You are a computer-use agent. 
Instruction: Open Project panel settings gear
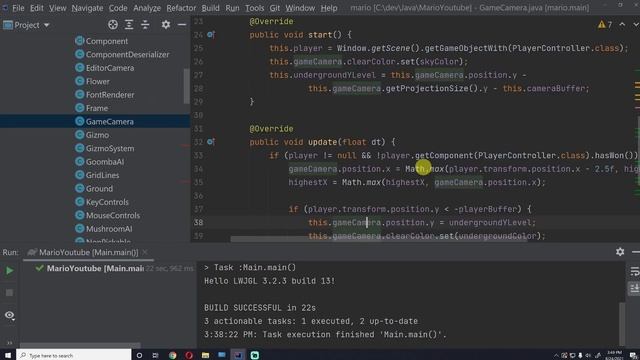165,25
